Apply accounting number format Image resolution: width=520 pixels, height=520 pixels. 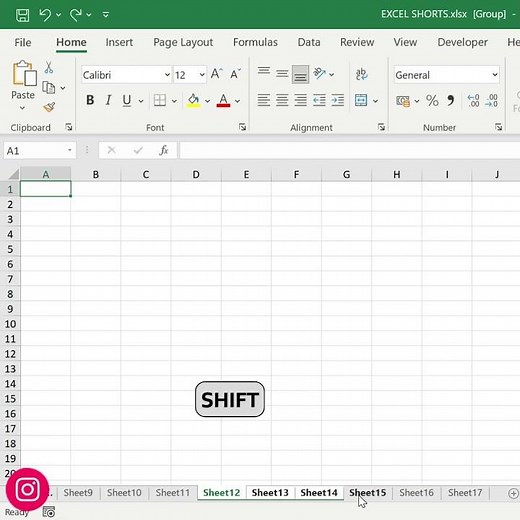click(x=403, y=100)
